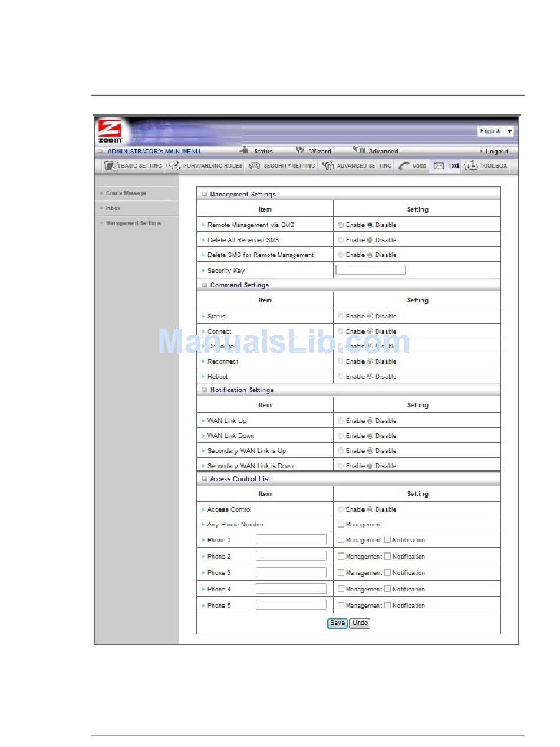The image size is (560, 747).
Task: Save the settings
Action: 337,623
